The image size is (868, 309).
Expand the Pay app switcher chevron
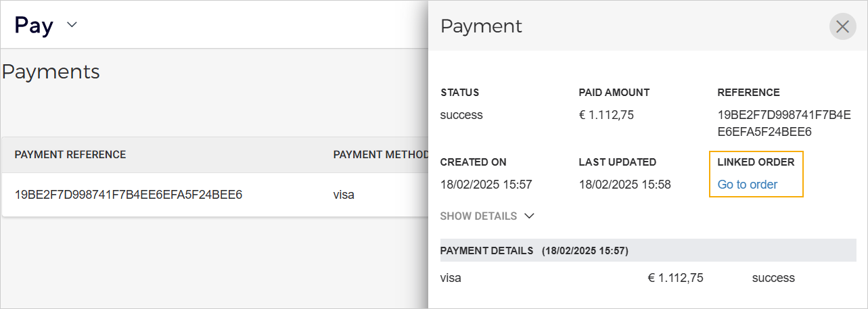(72, 26)
